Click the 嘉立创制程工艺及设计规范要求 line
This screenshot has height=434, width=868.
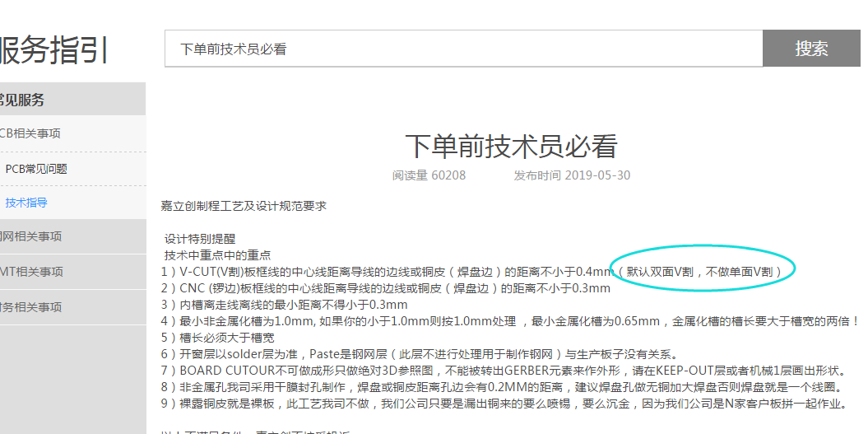244,206
